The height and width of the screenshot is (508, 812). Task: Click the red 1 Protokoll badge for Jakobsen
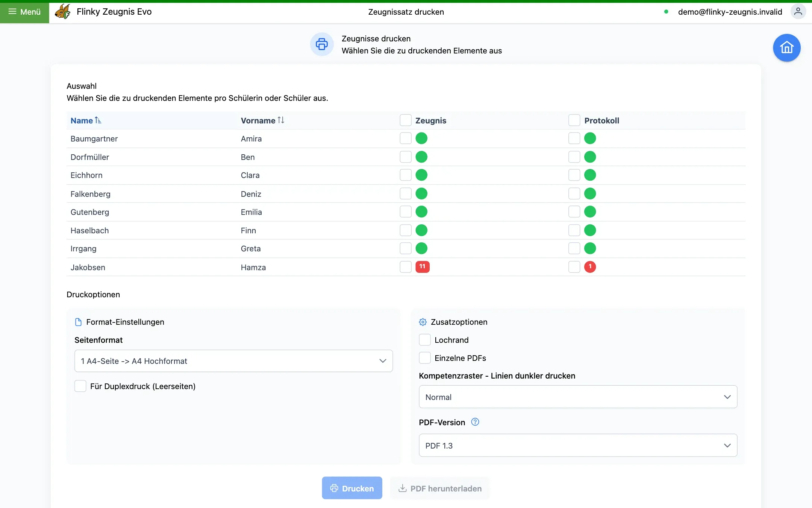590,266
